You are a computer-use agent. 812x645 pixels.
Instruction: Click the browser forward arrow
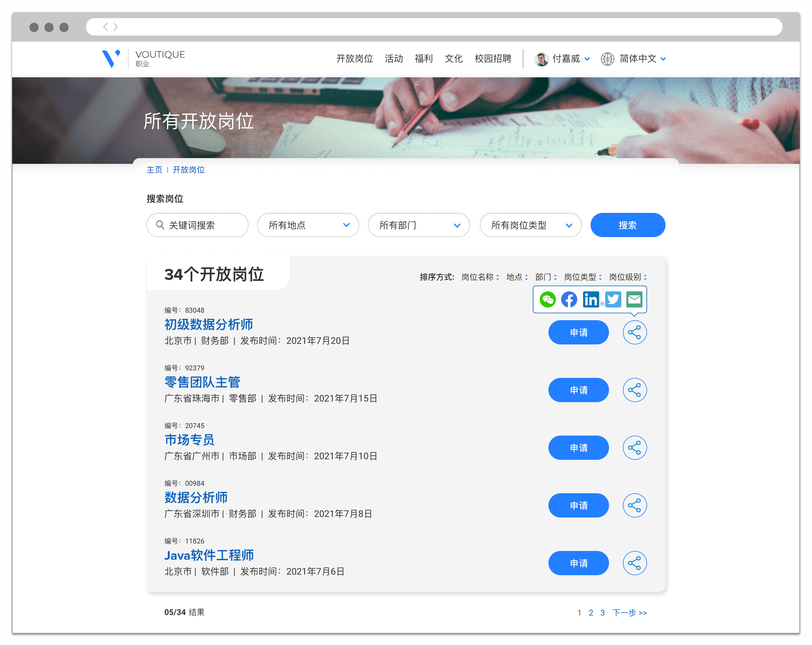tap(116, 27)
